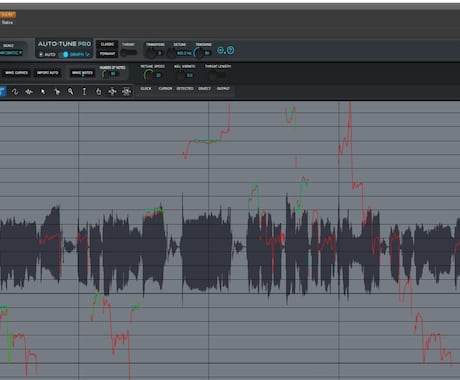Adjust the Transpose knob
The image size is (460, 380).
[x=151, y=53]
